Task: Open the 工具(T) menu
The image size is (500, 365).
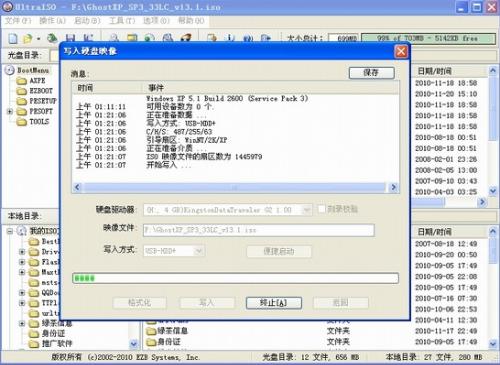Action: [122, 21]
